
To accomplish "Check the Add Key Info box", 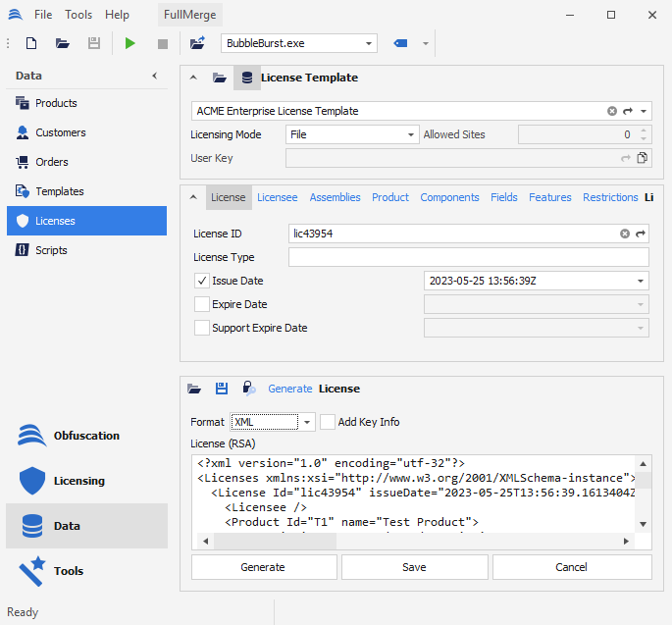I will tap(328, 422).
